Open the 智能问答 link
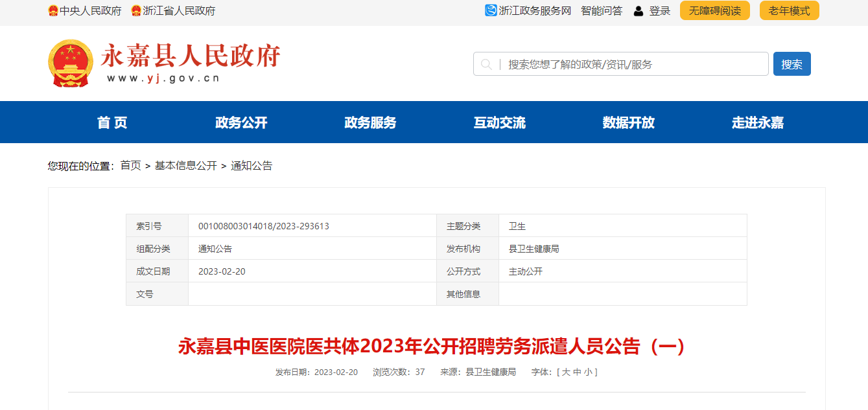 (601, 11)
